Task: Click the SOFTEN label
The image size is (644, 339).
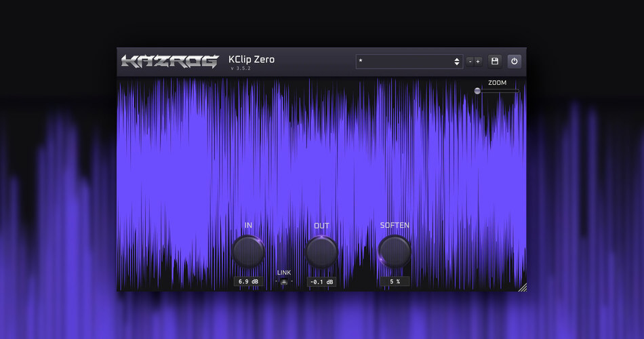Action: [x=395, y=225]
